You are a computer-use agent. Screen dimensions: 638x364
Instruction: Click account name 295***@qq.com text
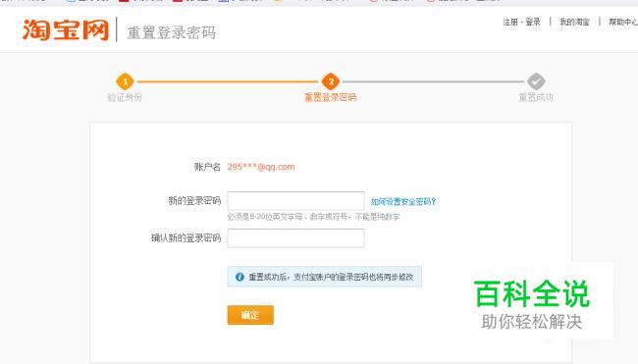[261, 167]
